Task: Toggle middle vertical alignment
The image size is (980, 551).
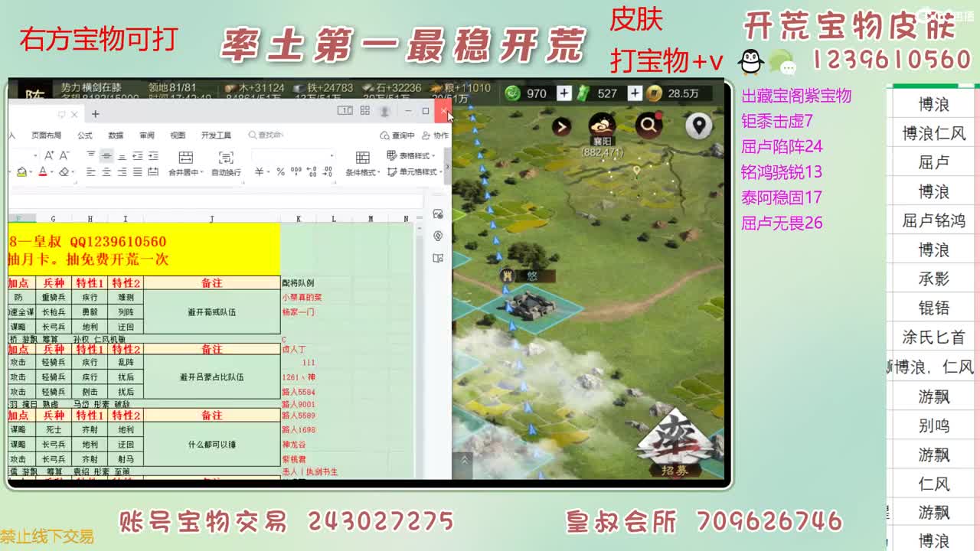Action: (x=106, y=155)
